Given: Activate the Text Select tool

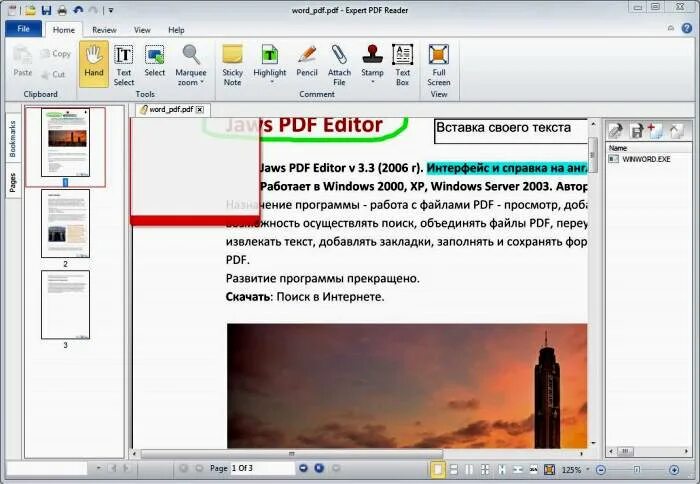Looking at the screenshot, I should click(124, 65).
